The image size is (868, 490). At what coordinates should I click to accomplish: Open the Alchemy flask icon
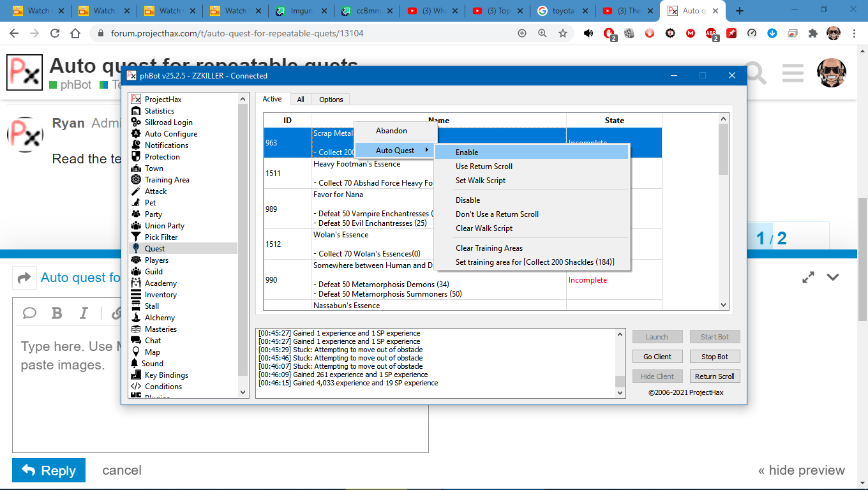(135, 318)
